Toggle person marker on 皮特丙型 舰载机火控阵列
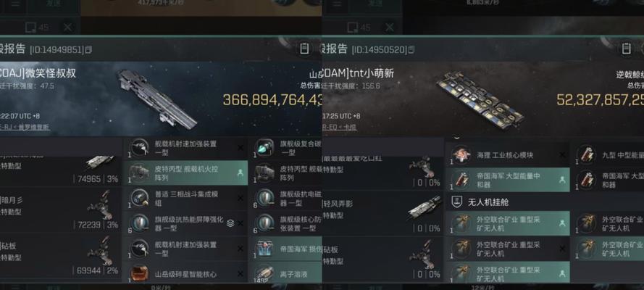 click(241, 173)
